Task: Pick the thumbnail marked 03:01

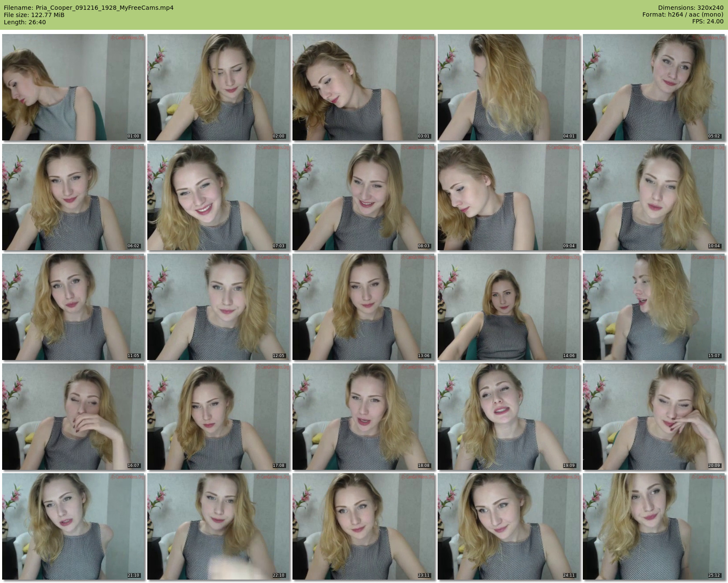Action: (364, 87)
